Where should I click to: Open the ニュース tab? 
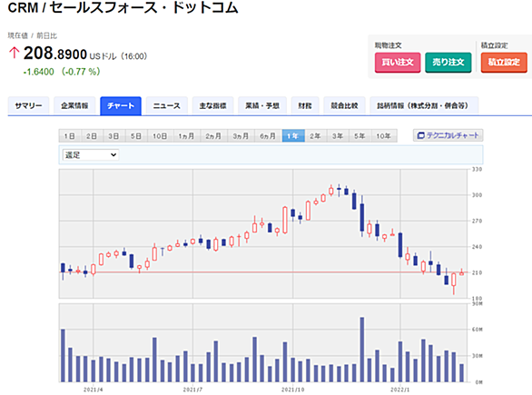[166, 106]
